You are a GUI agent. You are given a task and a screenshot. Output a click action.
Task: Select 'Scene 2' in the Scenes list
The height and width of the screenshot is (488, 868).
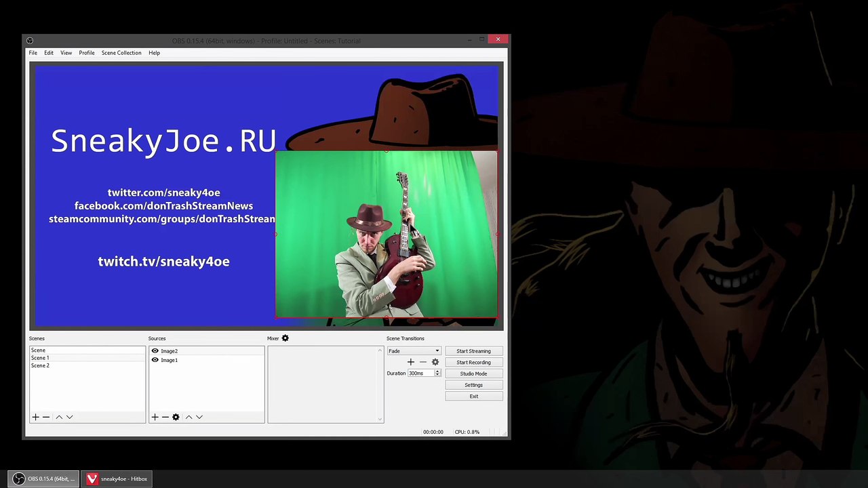click(x=87, y=365)
